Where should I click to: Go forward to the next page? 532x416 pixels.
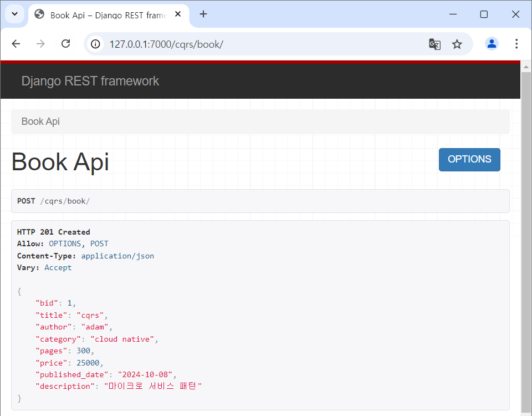point(40,44)
